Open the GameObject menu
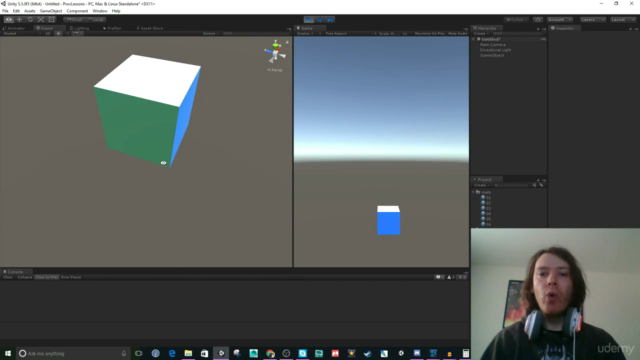This screenshot has height=360, width=640. point(51,11)
